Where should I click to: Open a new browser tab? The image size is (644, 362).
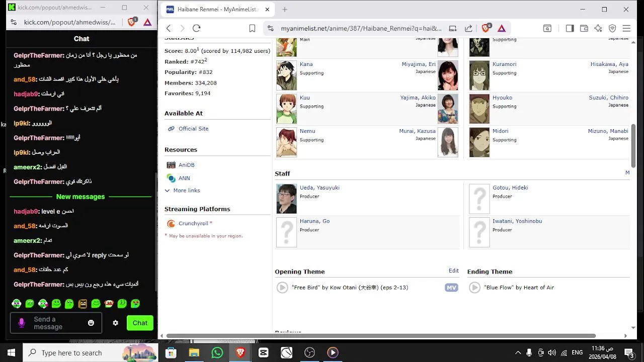(285, 10)
